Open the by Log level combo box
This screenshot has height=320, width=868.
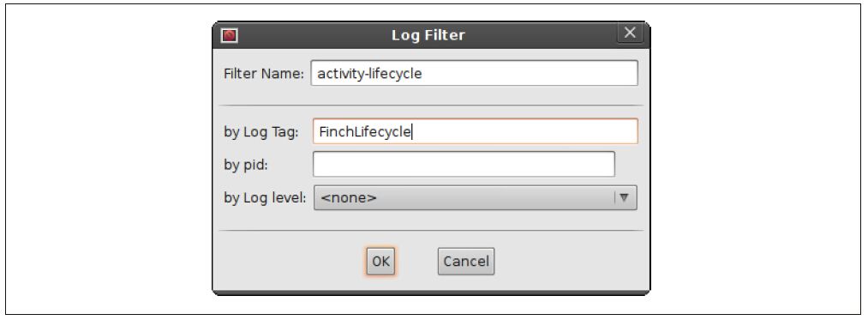[x=476, y=197]
